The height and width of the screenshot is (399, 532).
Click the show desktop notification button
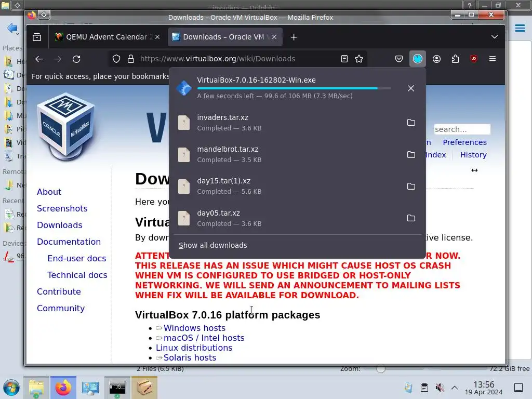click(518, 388)
